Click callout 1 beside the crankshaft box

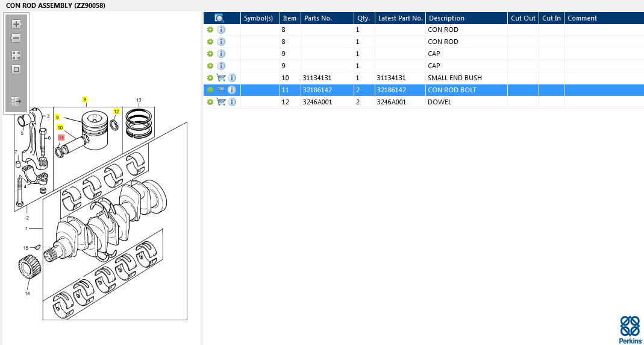click(x=27, y=229)
